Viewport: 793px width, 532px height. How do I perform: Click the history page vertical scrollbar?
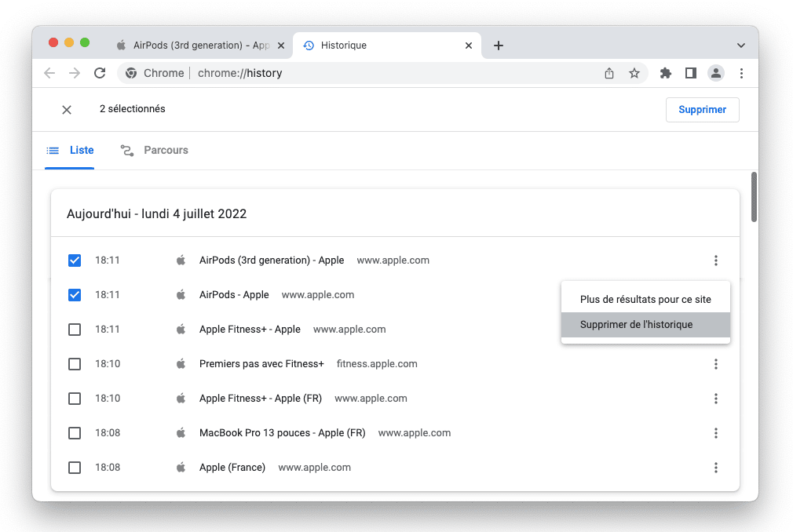[754, 197]
